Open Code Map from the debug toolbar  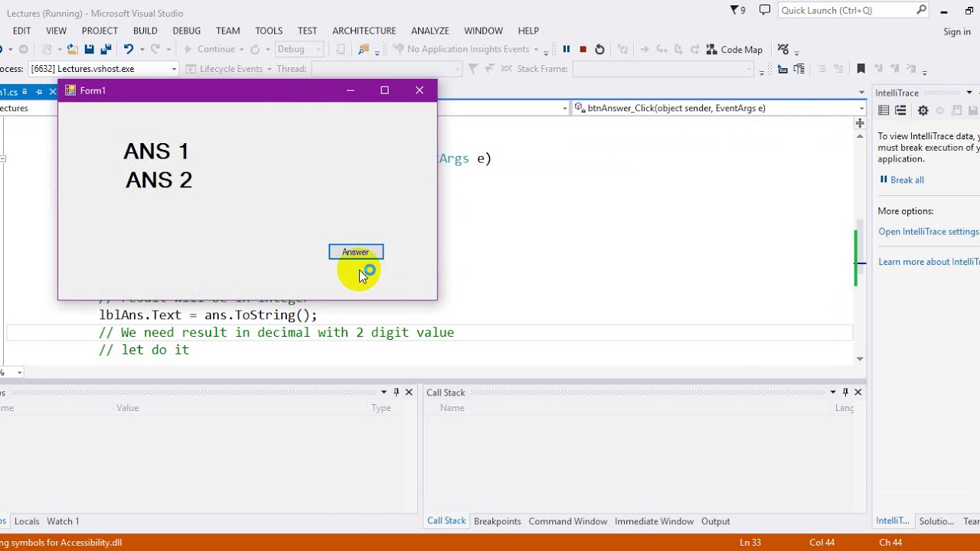tap(733, 49)
